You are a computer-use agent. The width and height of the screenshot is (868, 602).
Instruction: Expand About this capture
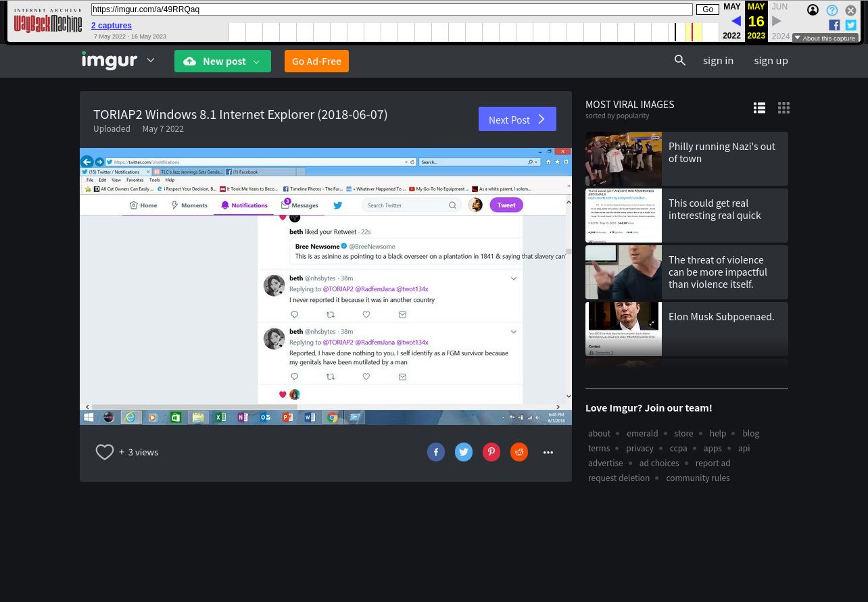point(825,38)
